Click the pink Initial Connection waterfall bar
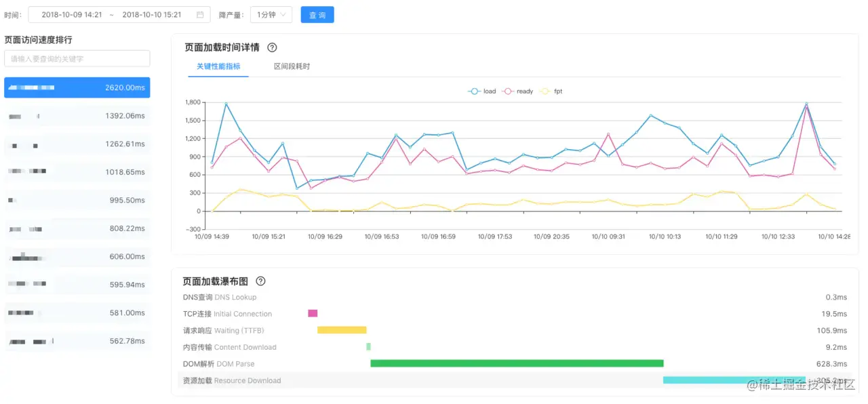The image size is (868, 404). [313, 313]
